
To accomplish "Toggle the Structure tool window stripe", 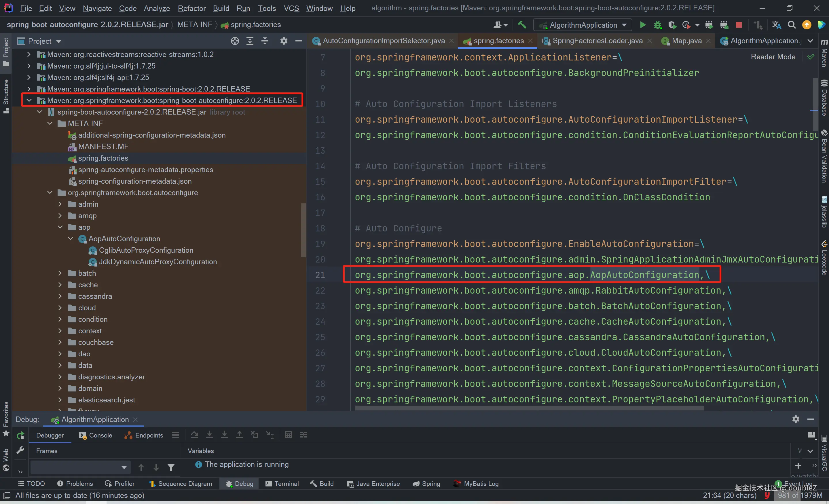I will point(6,96).
